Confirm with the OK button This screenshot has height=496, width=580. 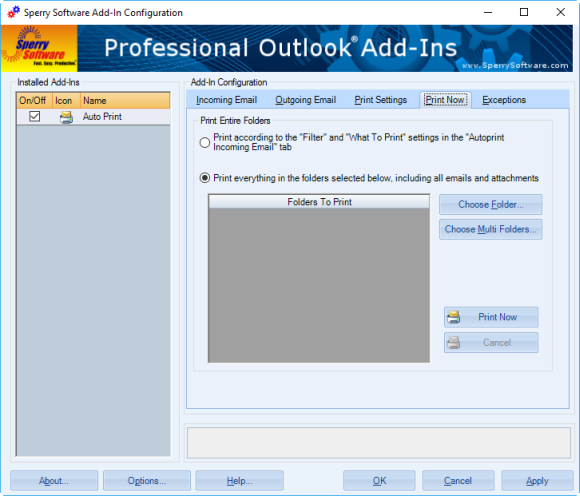pos(379,480)
